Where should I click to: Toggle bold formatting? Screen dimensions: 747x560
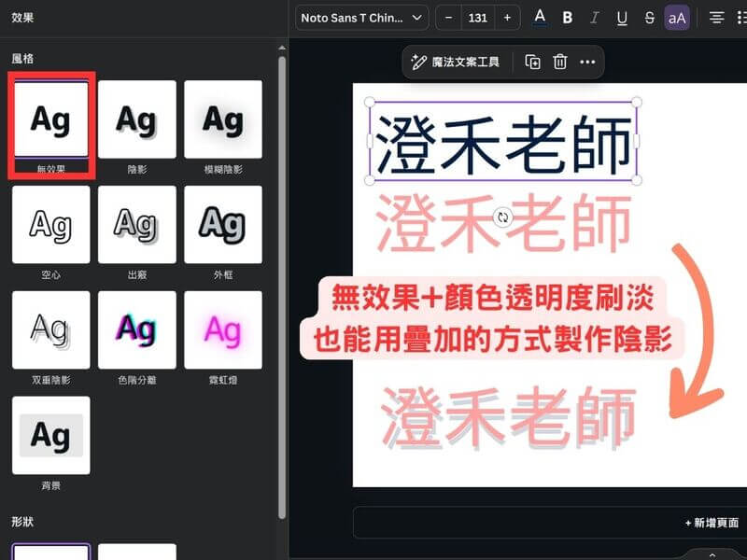[x=567, y=18]
